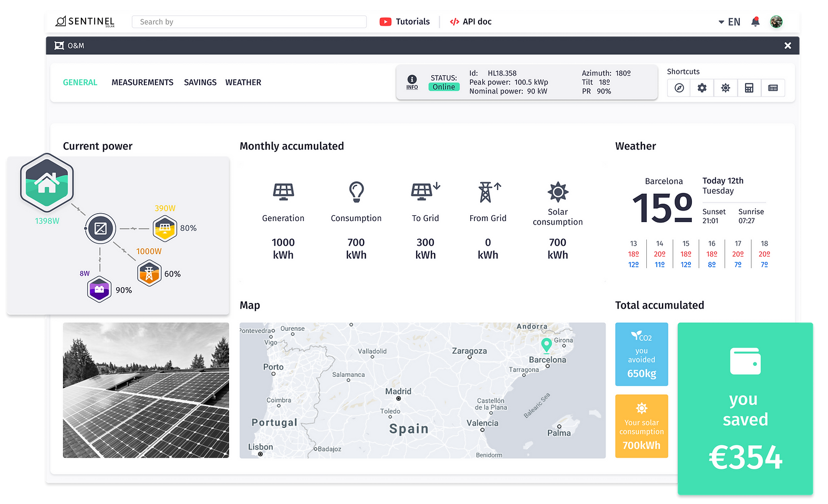Screen dimensions: 828x504
Task: Close the O&M panel
Action: pyautogui.click(x=788, y=46)
